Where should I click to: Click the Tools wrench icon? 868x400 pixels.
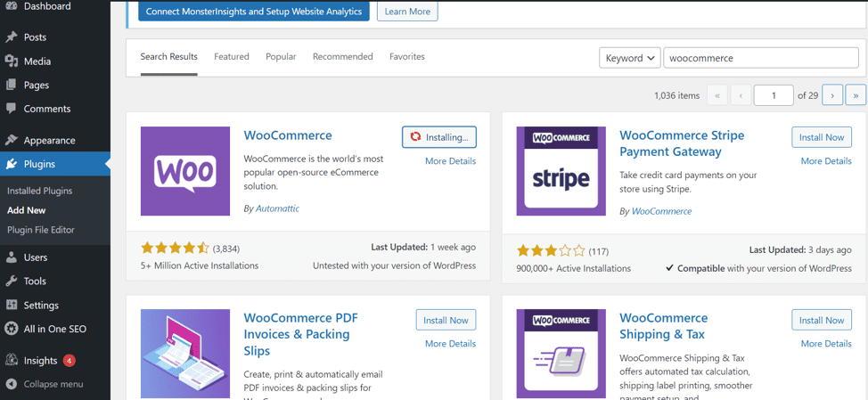coord(11,281)
